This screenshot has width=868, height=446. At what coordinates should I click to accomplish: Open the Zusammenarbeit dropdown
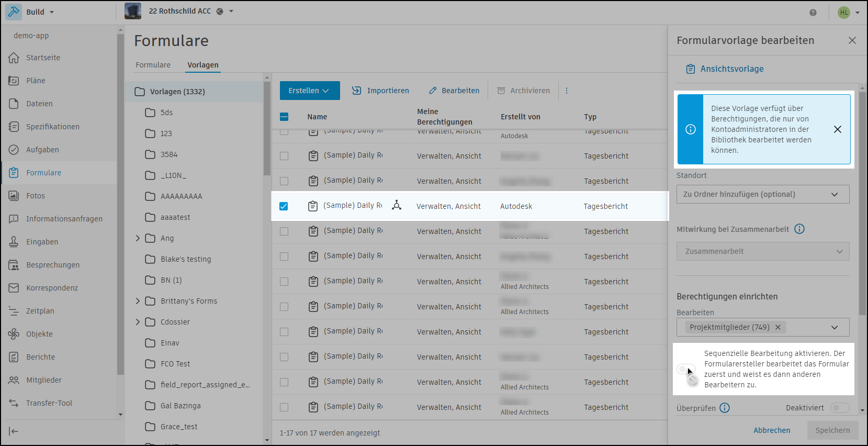(763, 251)
